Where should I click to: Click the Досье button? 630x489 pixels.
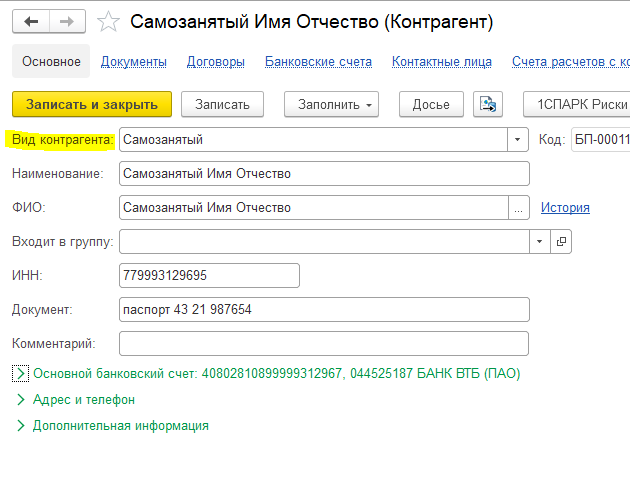(x=431, y=104)
